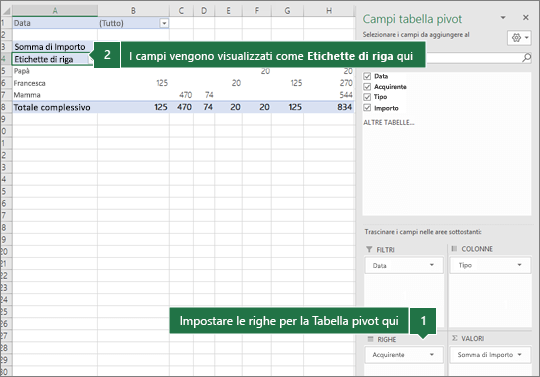This screenshot has height=377, width=540.
Task: Select the value 74 in the Mamma row
Action: [209, 95]
